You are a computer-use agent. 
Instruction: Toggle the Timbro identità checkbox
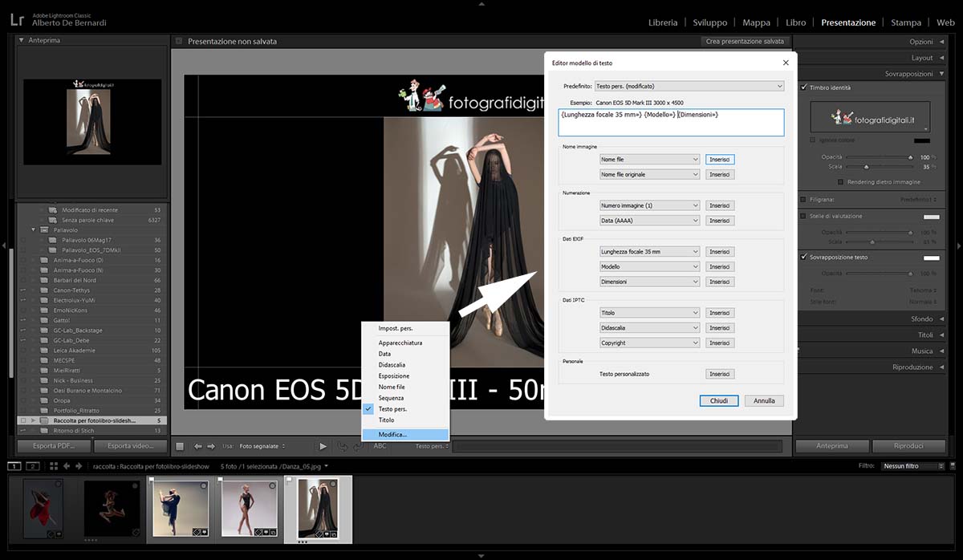[804, 87]
